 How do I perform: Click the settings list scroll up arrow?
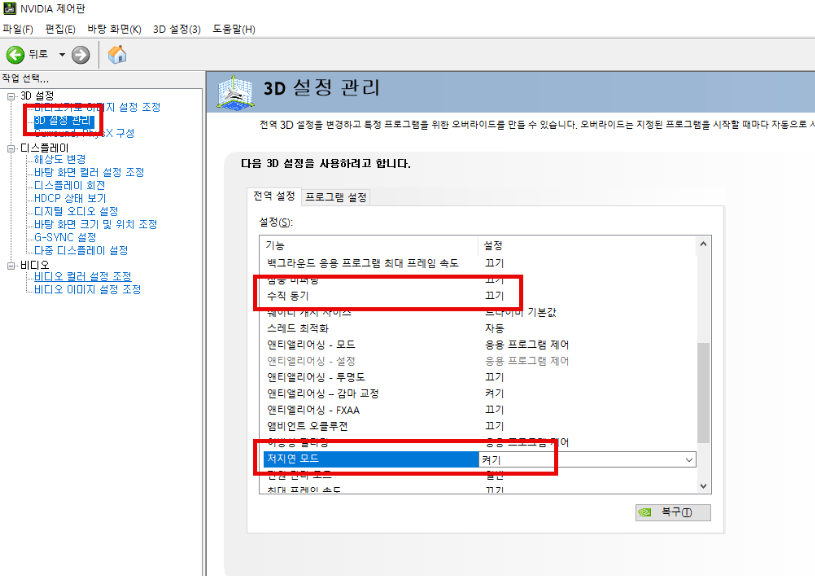[703, 244]
